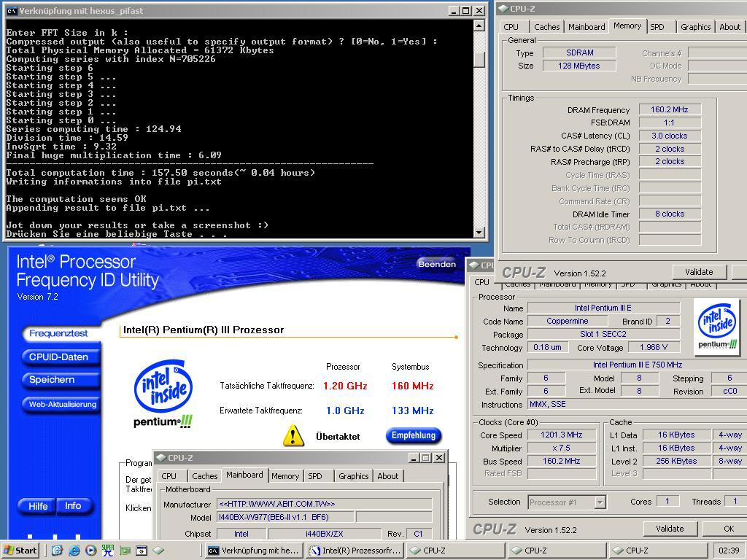Select the Memory tab in the top CPU-Z window

[627, 26]
